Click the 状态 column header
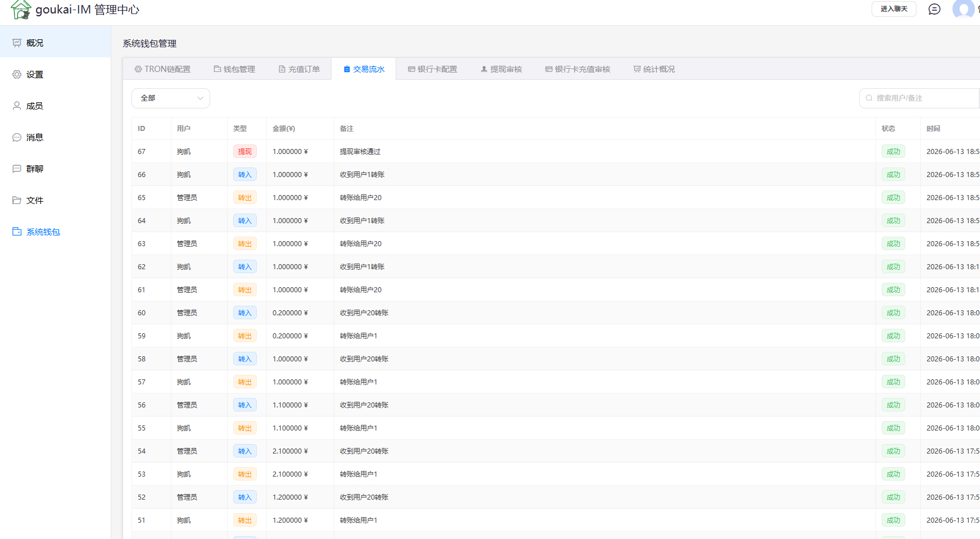The image size is (980, 539). point(888,129)
